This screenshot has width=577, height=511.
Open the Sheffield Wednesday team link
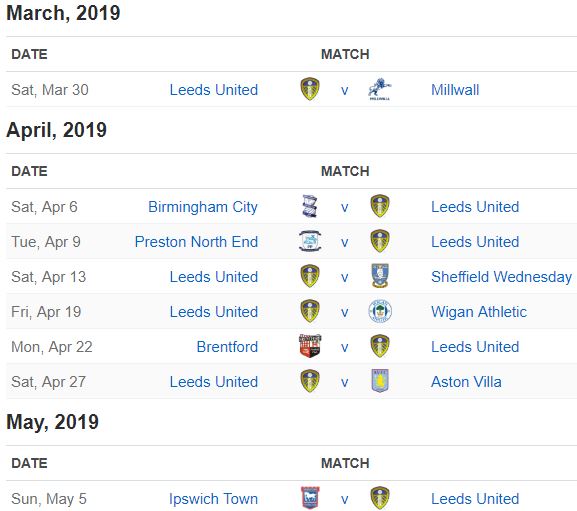pyautogui.click(x=501, y=277)
